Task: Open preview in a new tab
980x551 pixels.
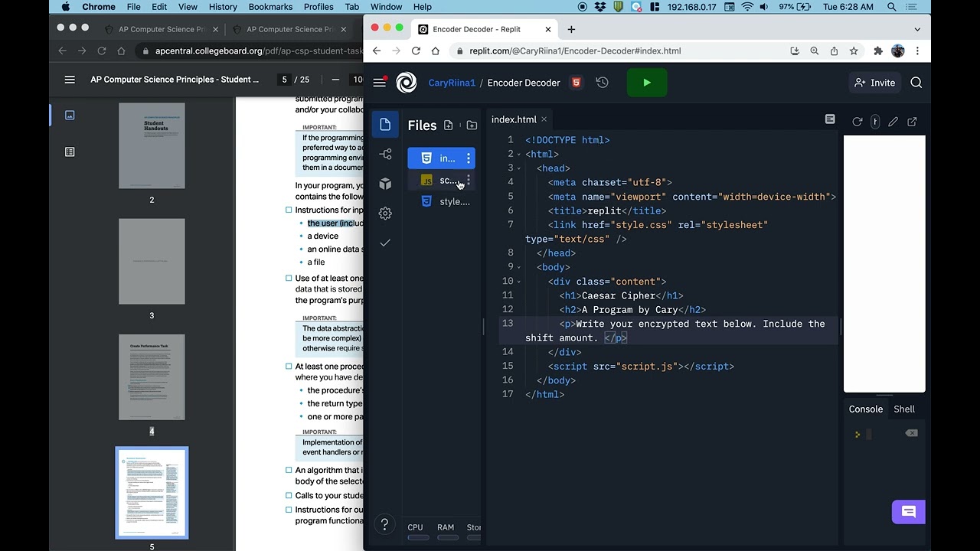Action: 913,122
